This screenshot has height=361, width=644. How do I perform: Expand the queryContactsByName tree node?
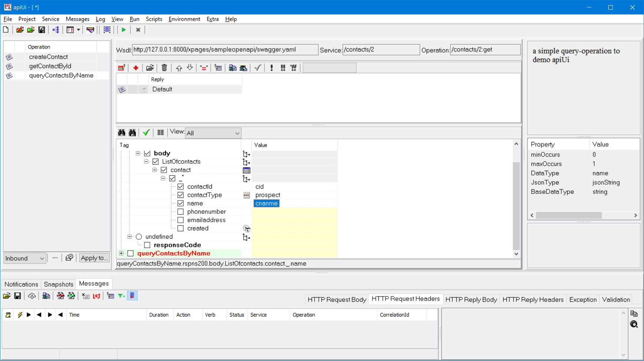tap(121, 254)
